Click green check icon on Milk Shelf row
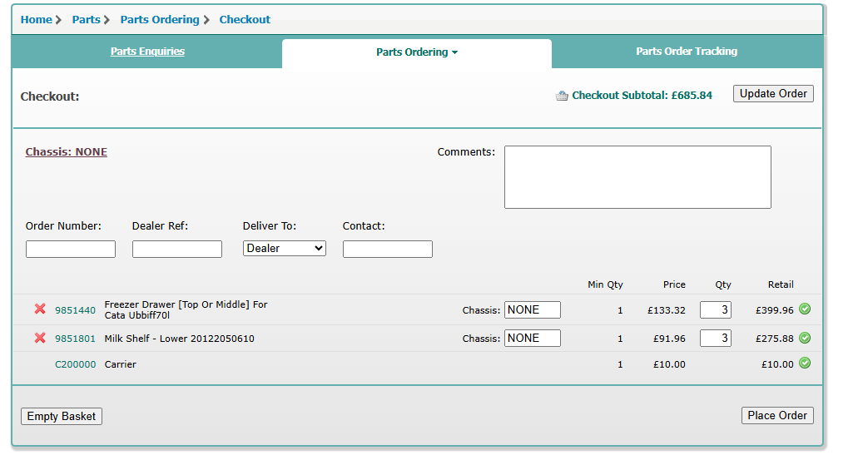868x455 pixels. 805,338
